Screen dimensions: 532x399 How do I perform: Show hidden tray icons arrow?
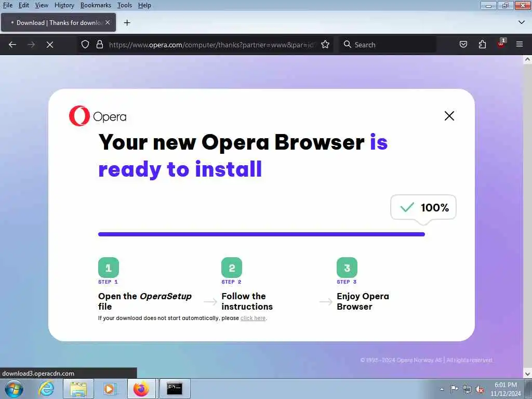[442, 389]
